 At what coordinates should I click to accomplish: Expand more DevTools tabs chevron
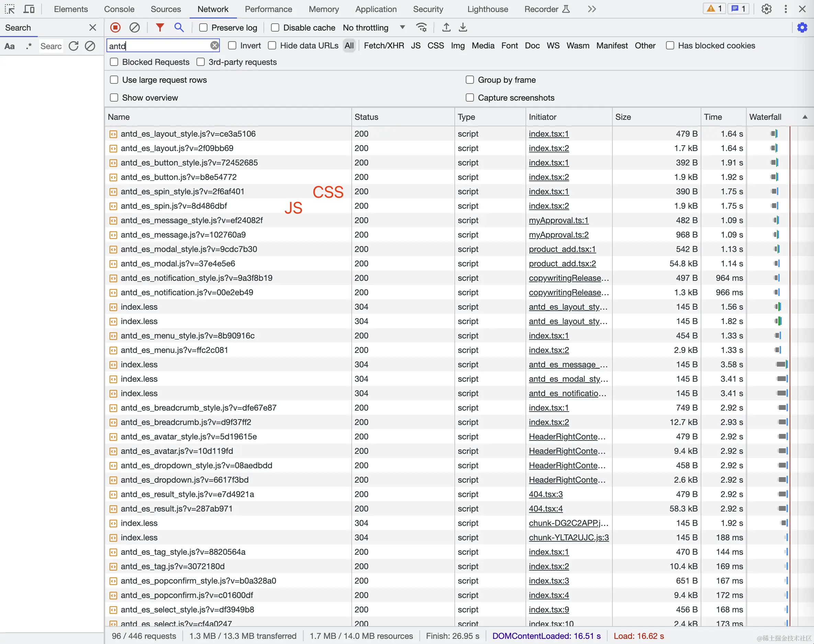tap(592, 9)
